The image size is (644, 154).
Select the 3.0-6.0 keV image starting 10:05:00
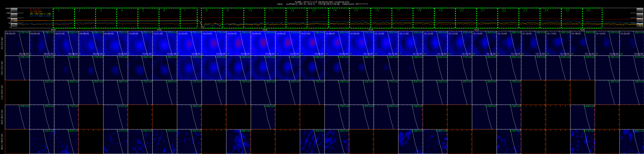[263, 43]
